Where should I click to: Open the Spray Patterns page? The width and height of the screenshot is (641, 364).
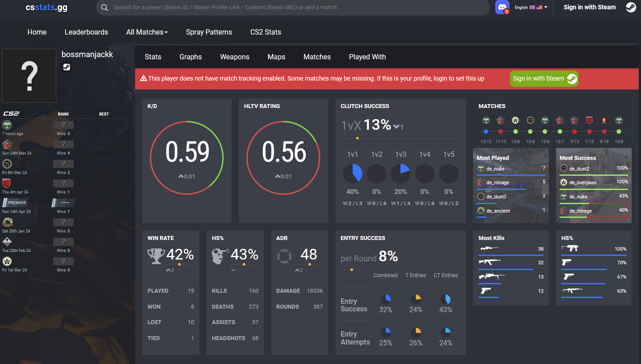pos(209,32)
